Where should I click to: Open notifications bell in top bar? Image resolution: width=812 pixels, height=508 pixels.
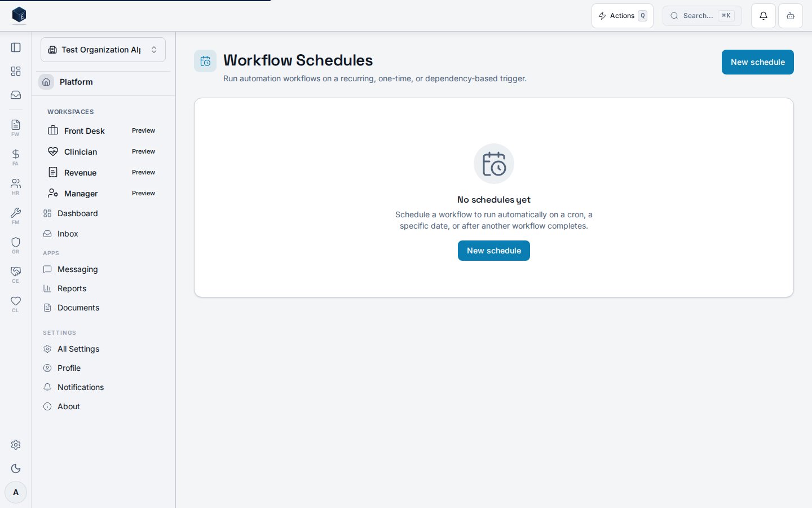click(764, 16)
